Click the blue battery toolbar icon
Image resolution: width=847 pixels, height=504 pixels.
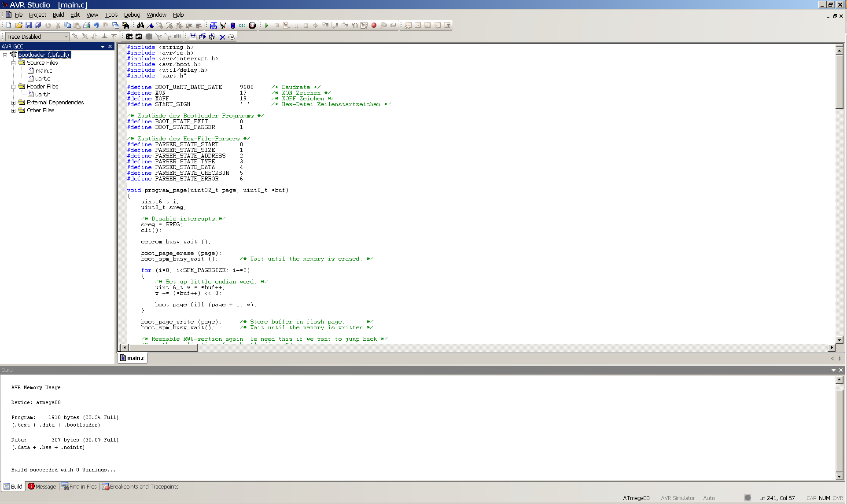tap(233, 26)
